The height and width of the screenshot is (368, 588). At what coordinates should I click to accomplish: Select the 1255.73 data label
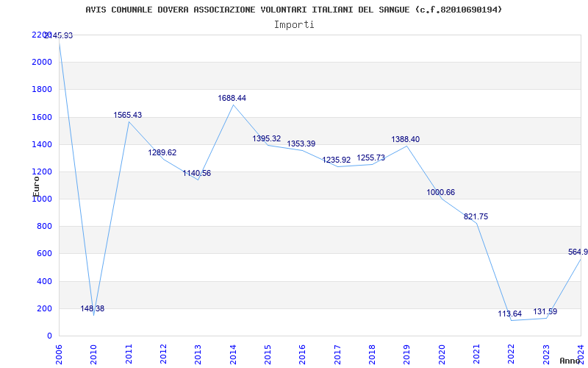pyautogui.click(x=371, y=158)
